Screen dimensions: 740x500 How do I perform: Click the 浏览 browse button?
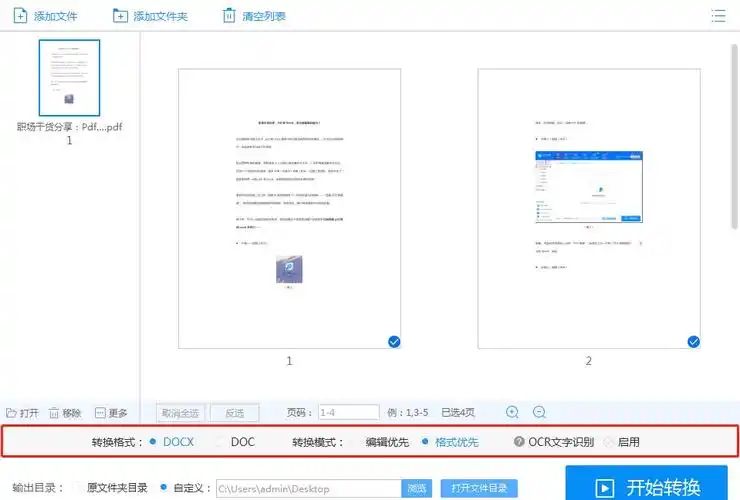(417, 488)
